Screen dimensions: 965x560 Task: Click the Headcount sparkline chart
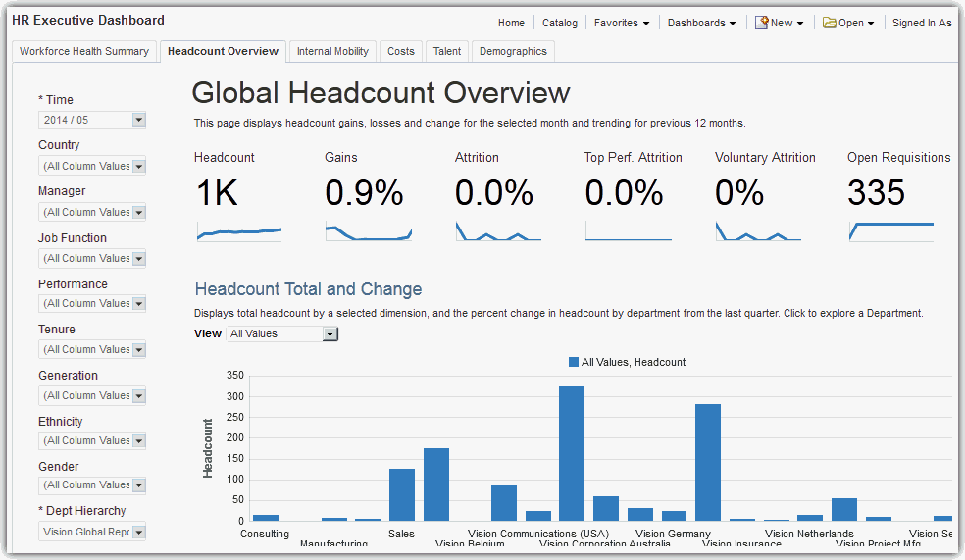pyautogui.click(x=238, y=232)
